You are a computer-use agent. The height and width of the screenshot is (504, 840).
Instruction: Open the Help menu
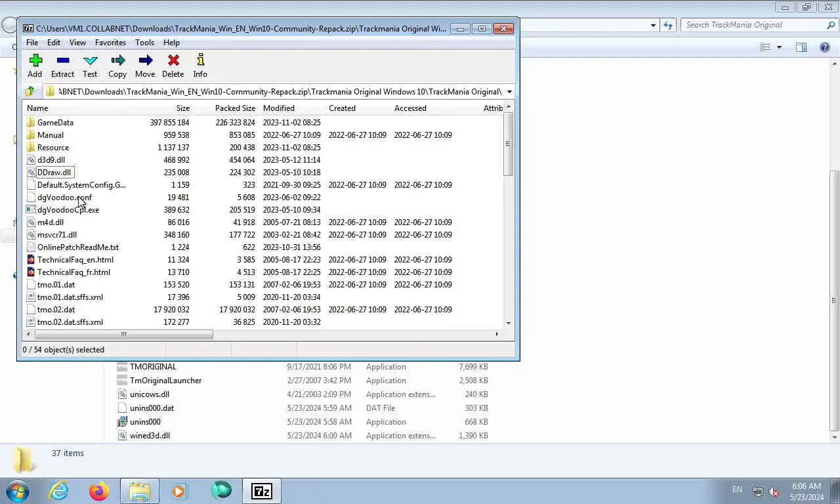click(x=171, y=43)
